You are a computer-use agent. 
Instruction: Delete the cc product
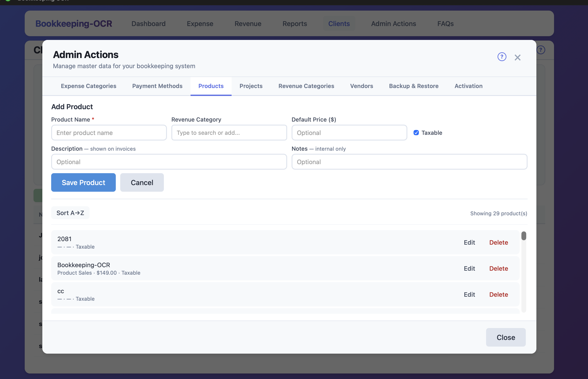click(x=498, y=295)
